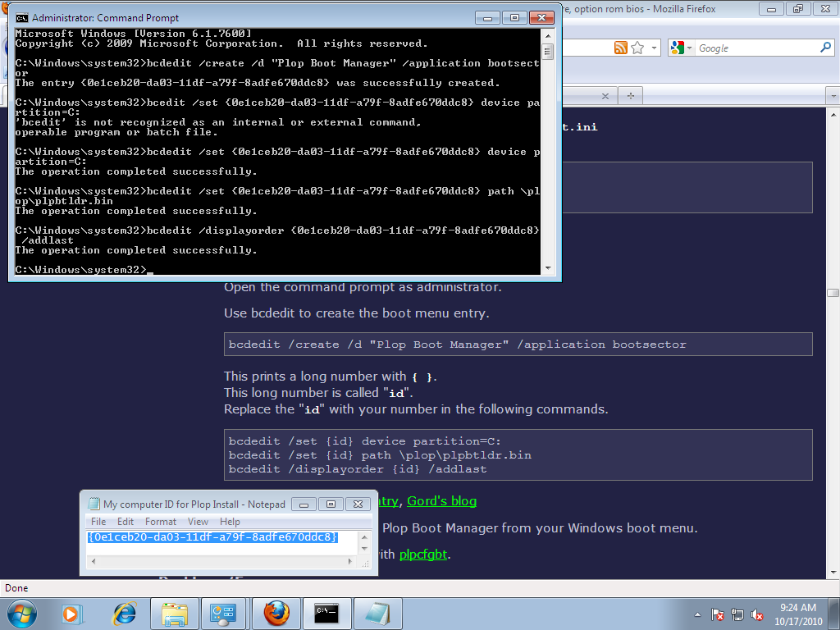Open the plpcfgbt link
This screenshot has width=840, height=630.
pos(423,554)
